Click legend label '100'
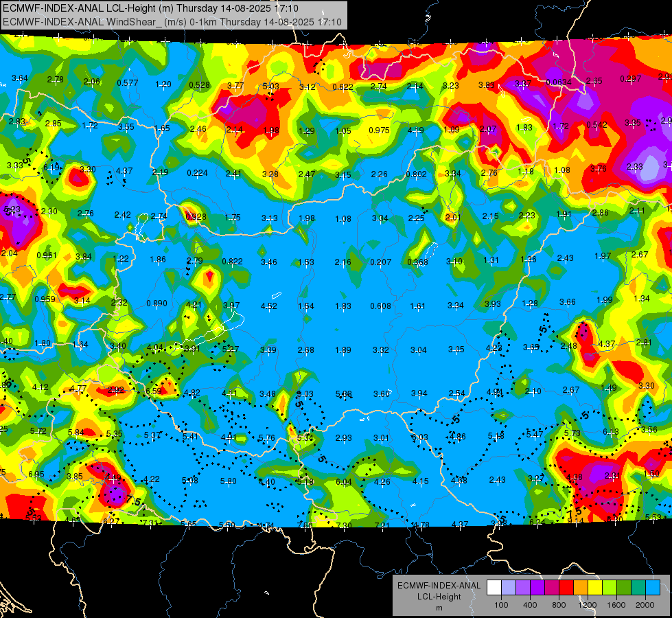This screenshot has width=672, height=618. (501, 605)
